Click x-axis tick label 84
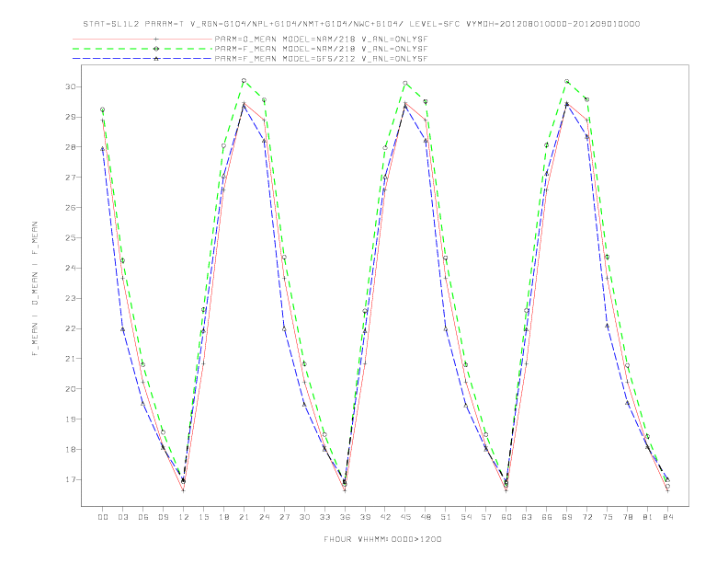 (668, 517)
